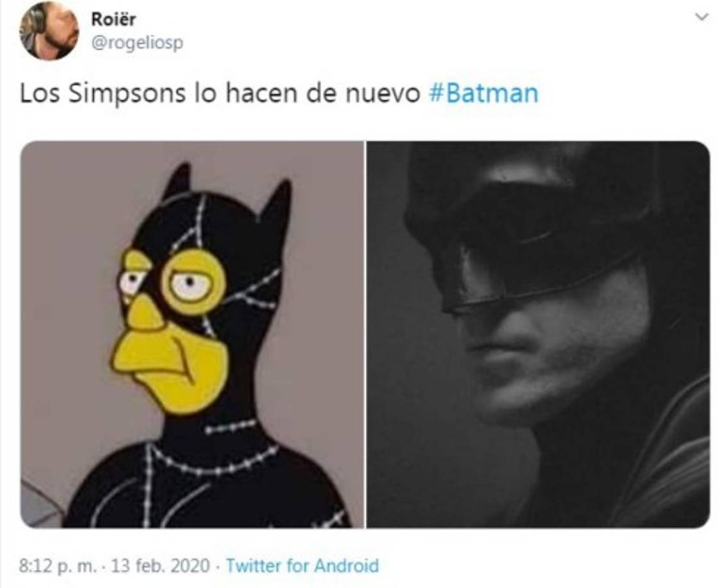Image resolution: width=722 pixels, height=588 pixels.
Task: Click the word Simpsons in the tweet text
Action: [x=127, y=94]
